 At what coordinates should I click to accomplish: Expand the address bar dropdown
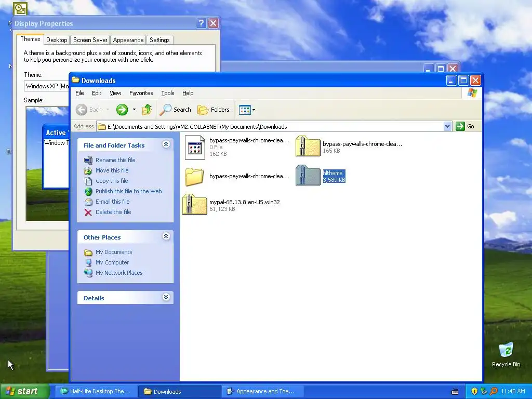447,126
